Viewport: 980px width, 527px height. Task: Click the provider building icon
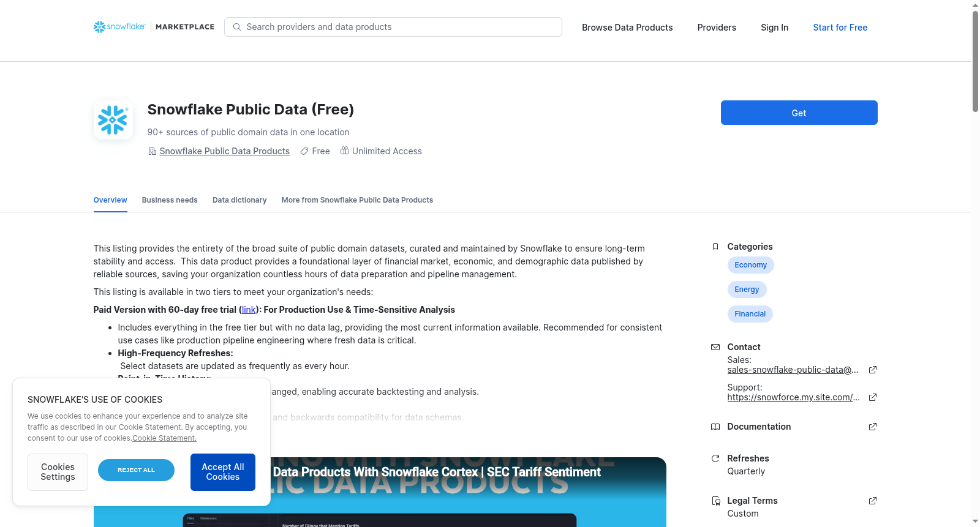pos(153,151)
